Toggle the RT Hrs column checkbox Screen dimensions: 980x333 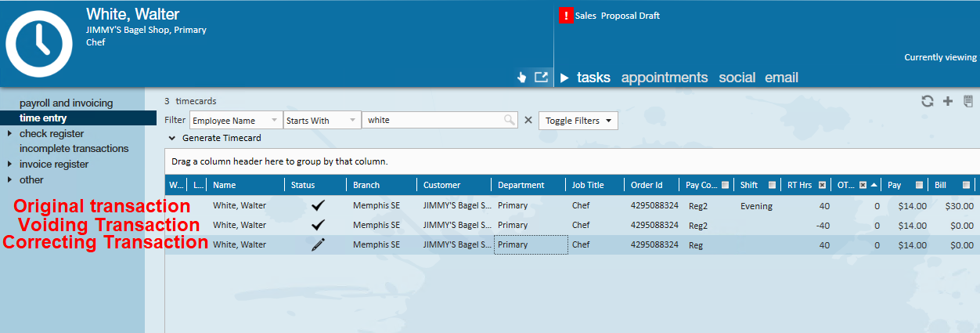pos(822,185)
